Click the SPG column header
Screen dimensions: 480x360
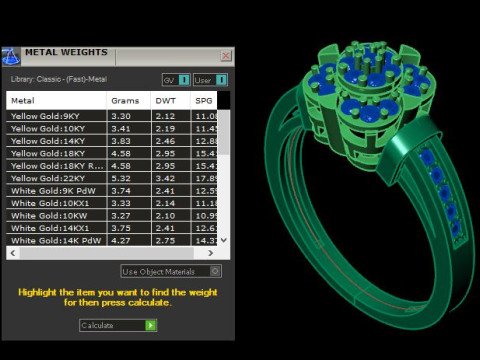coord(204,101)
